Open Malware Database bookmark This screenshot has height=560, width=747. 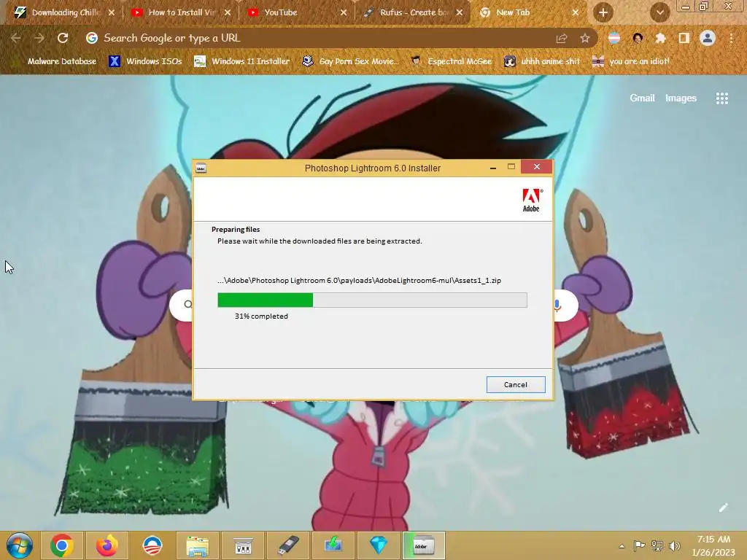(55, 61)
